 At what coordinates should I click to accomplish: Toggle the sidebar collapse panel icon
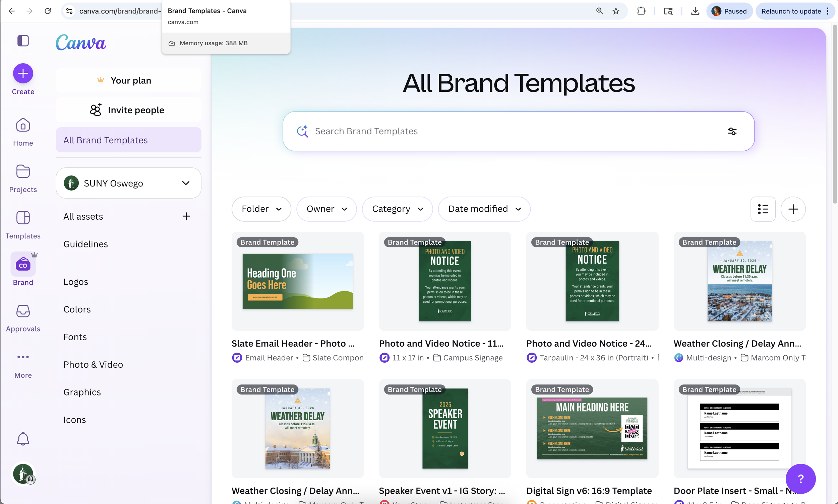coord(23,41)
